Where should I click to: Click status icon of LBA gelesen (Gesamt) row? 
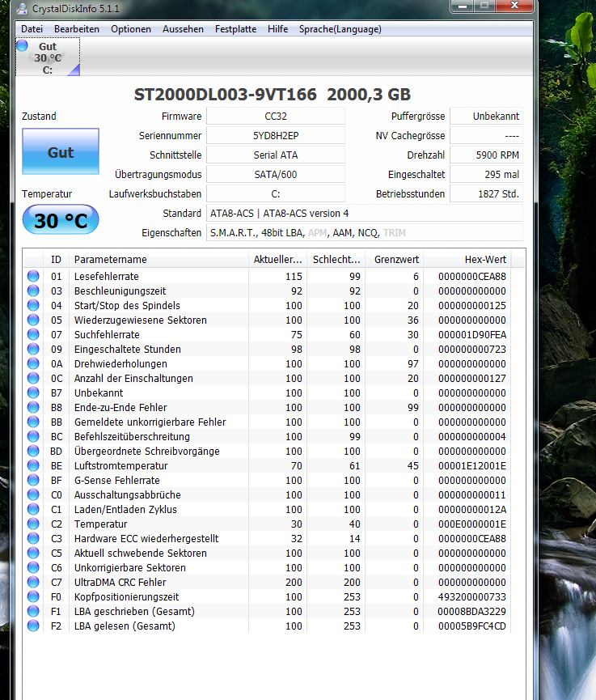pos(33,626)
